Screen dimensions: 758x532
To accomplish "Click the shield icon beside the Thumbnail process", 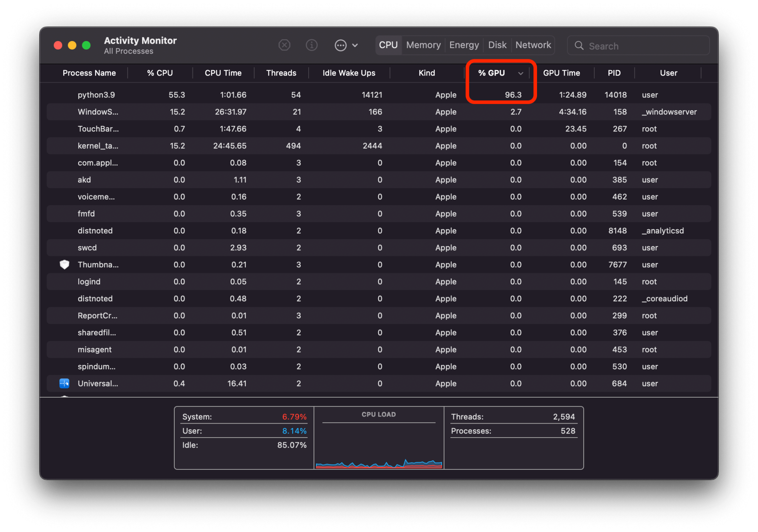I will tap(64, 264).
